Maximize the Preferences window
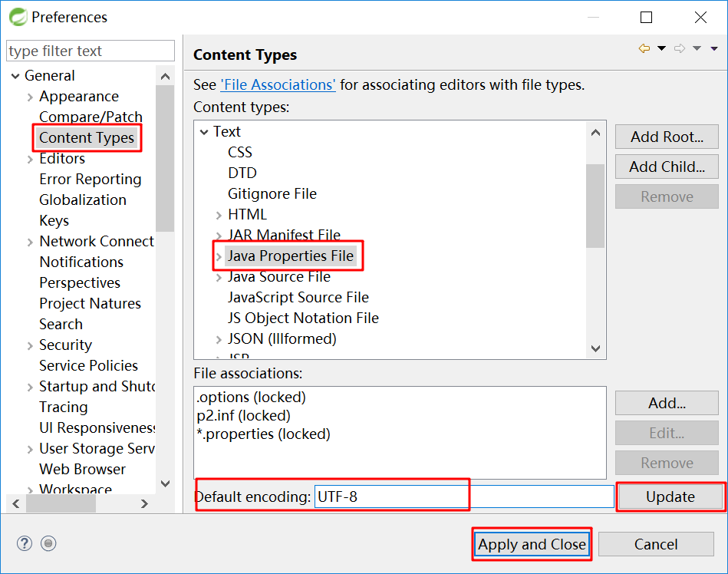This screenshot has height=574, width=728. [x=646, y=17]
